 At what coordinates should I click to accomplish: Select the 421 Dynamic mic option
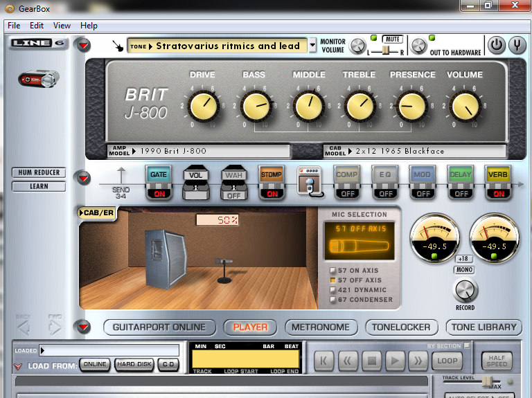pos(332,290)
